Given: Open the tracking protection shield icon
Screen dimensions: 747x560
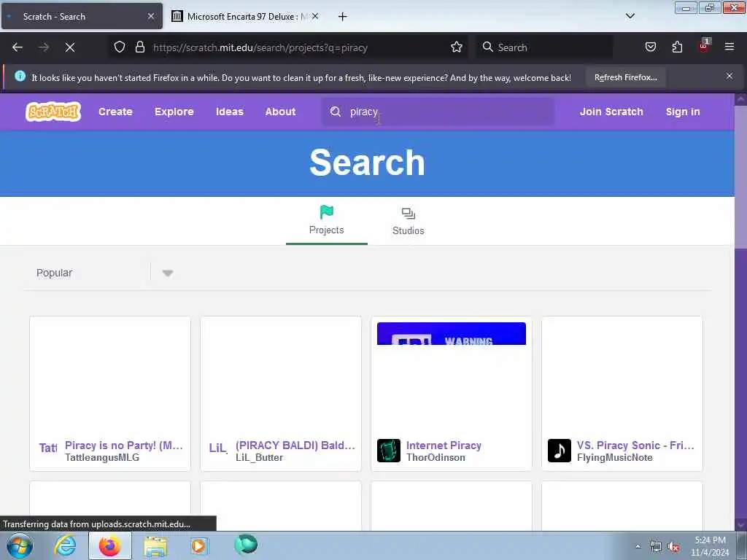Looking at the screenshot, I should (x=120, y=47).
